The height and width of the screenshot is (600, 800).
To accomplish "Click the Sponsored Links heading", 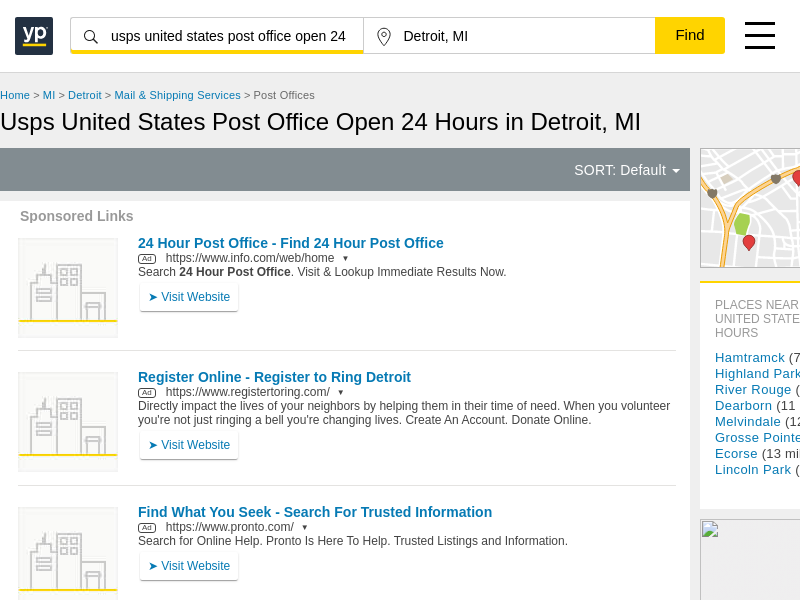I will point(77,216).
